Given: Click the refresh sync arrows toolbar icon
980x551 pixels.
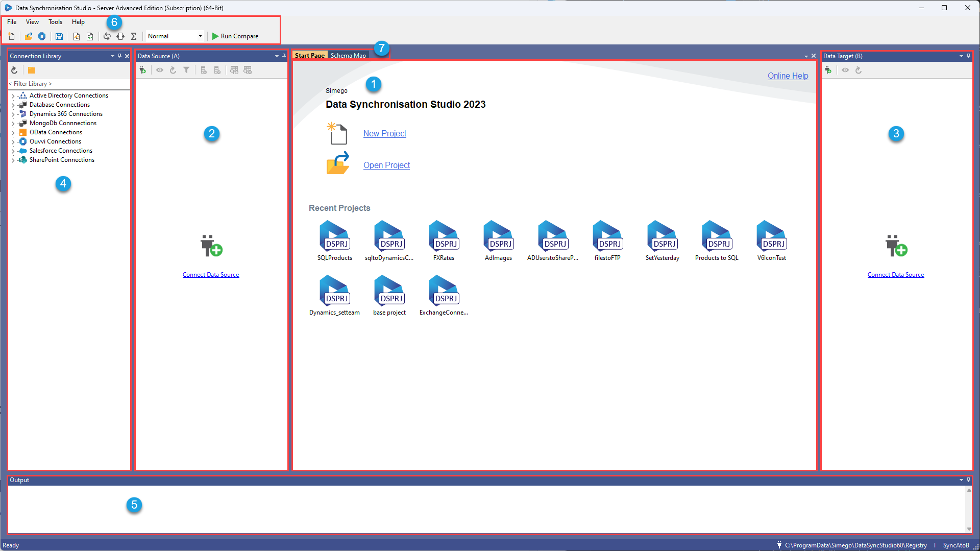Looking at the screenshot, I should click(x=107, y=36).
